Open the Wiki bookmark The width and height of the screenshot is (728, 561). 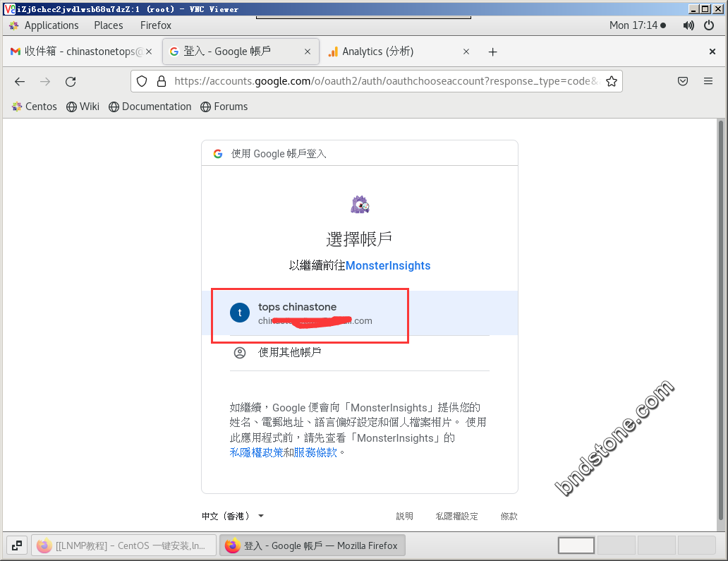83,107
